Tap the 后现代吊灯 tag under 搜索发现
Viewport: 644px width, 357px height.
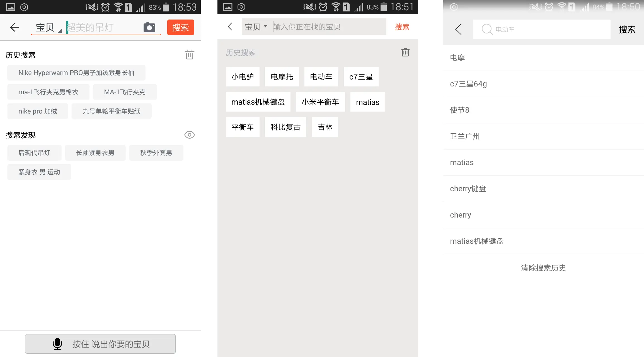(x=34, y=153)
